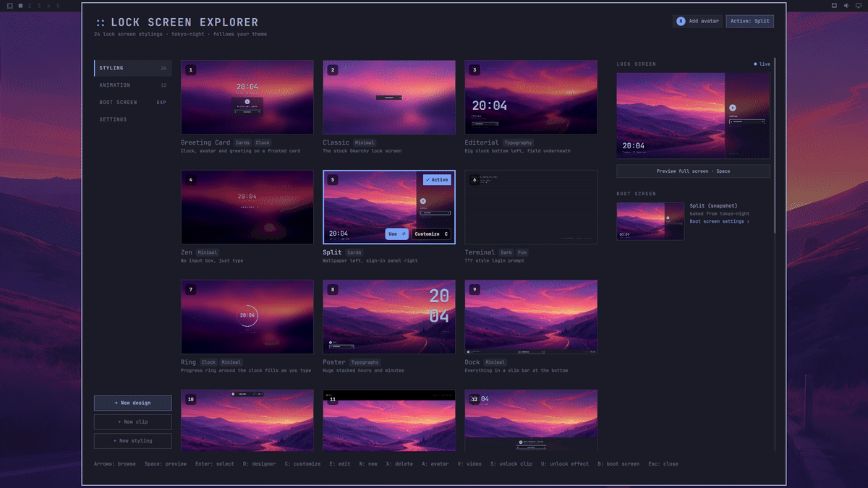
Task: Click the New styling button
Action: 132,440
